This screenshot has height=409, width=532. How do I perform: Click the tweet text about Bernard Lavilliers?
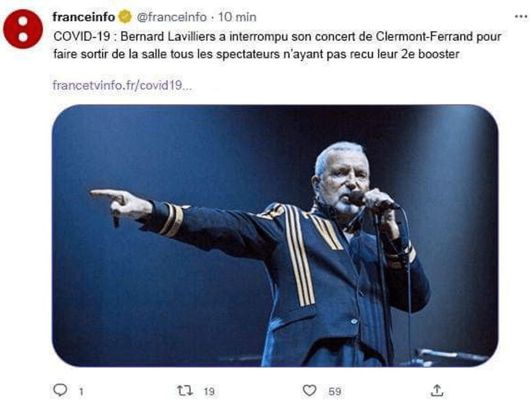point(277,45)
